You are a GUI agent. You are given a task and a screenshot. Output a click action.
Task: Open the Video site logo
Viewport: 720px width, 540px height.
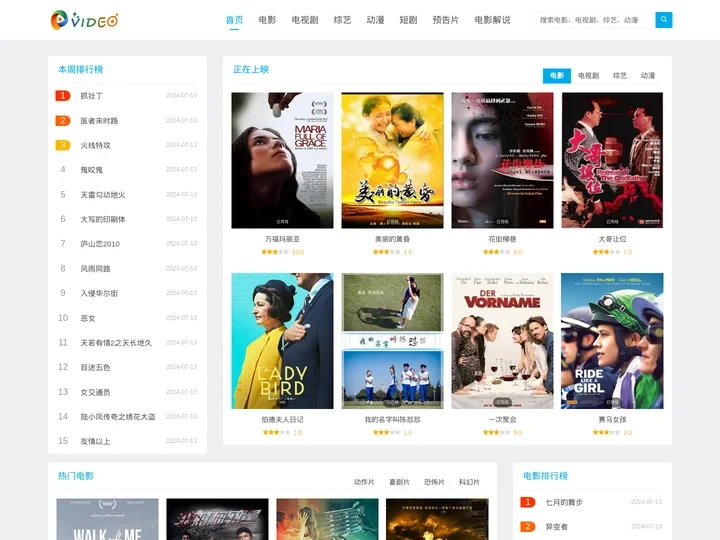point(84,20)
